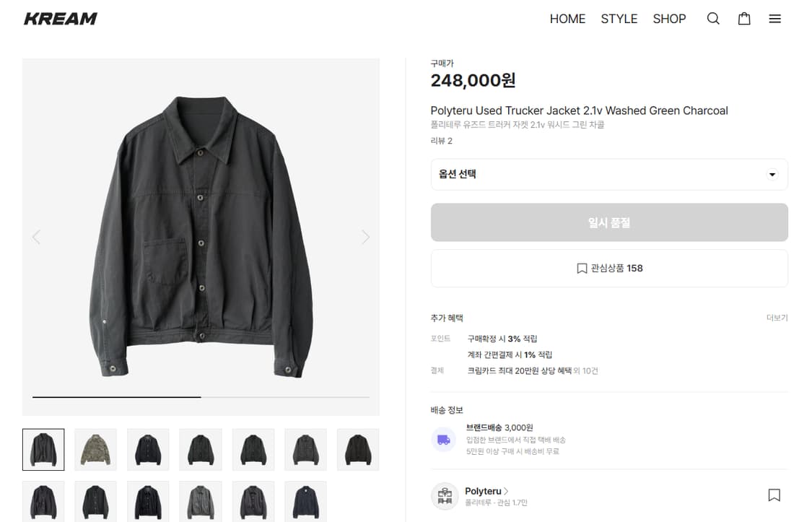Image resolution: width=812 pixels, height=522 pixels.
Task: Show the next product image arrow
Action: tap(365, 237)
